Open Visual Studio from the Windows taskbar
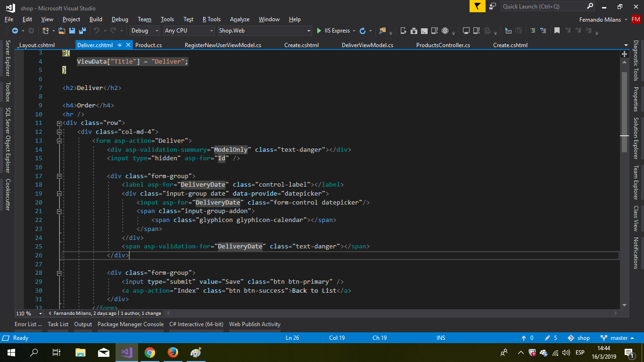Viewport: 644px width, 362px height. point(126,353)
